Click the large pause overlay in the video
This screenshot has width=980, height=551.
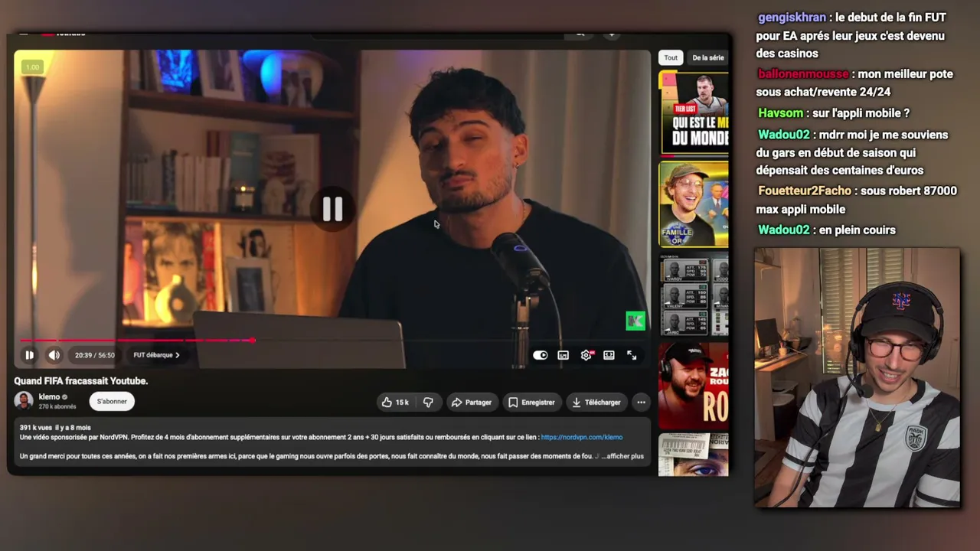pyautogui.click(x=332, y=208)
